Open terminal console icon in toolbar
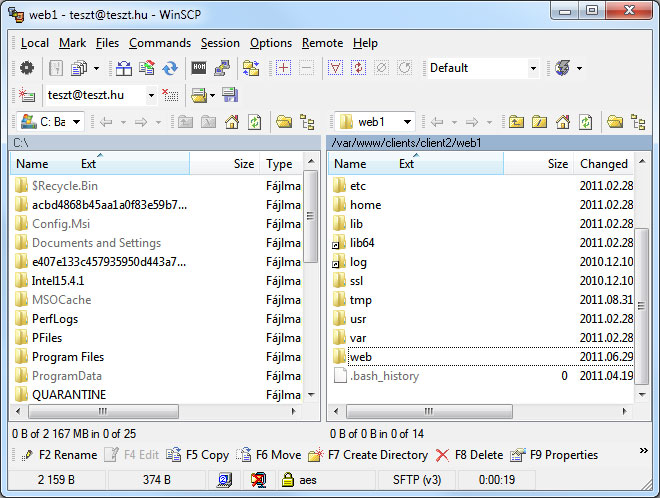Viewport: 660px width, 498px height. (x=199, y=68)
